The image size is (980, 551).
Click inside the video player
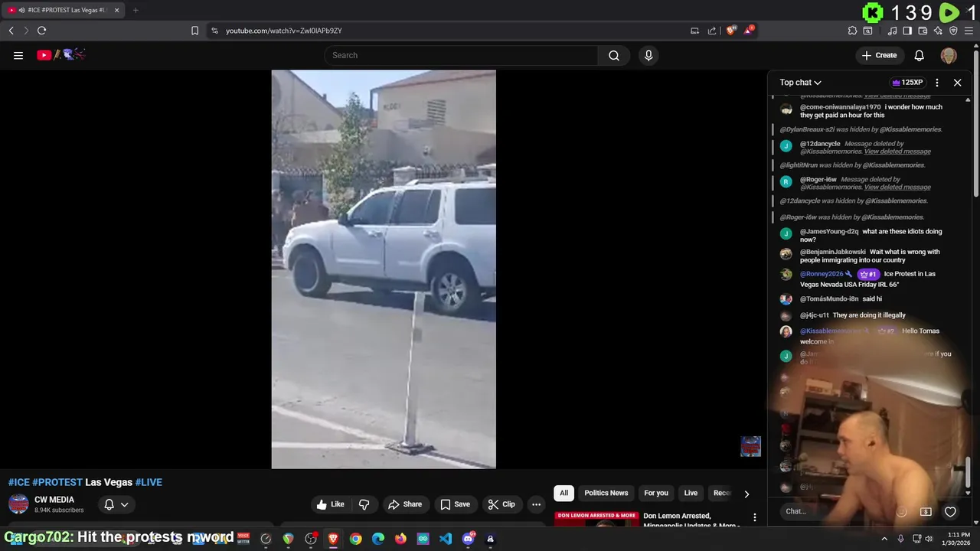click(384, 269)
